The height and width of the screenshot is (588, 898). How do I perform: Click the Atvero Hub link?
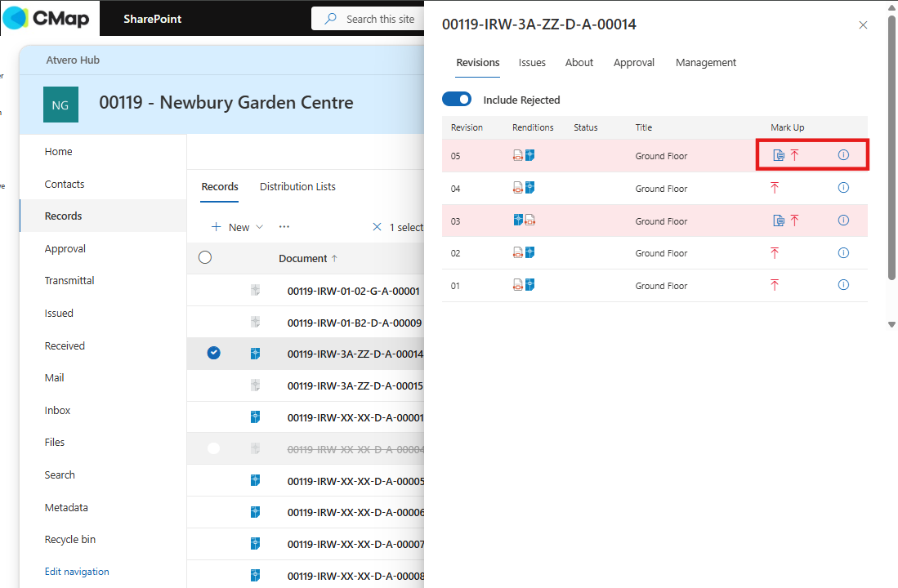tap(73, 60)
